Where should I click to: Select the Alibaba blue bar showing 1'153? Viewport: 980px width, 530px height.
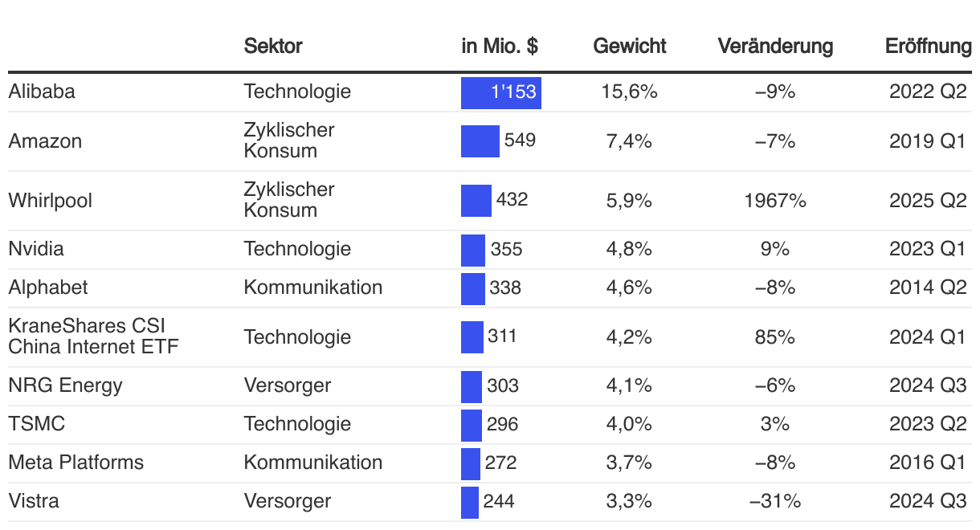pos(501,92)
